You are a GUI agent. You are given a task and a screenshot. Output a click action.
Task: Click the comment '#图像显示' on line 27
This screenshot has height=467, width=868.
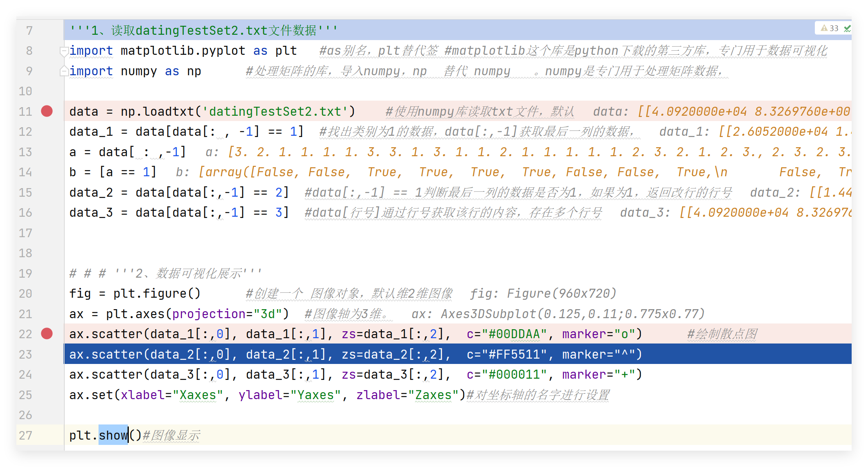(171, 436)
